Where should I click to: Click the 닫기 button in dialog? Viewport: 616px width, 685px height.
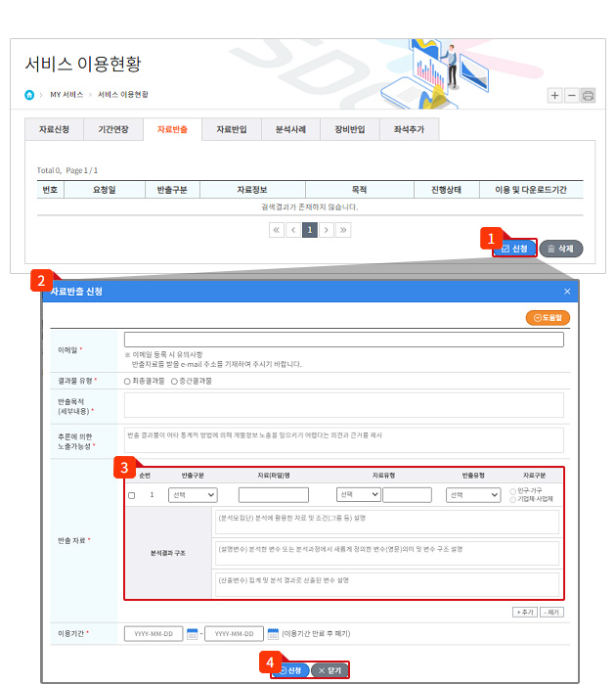(330, 670)
